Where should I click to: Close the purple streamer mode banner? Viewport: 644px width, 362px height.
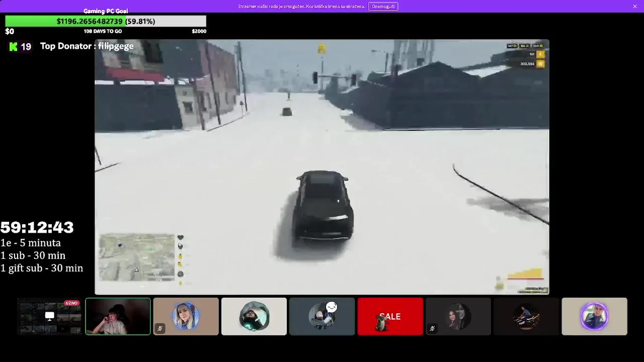(635, 7)
